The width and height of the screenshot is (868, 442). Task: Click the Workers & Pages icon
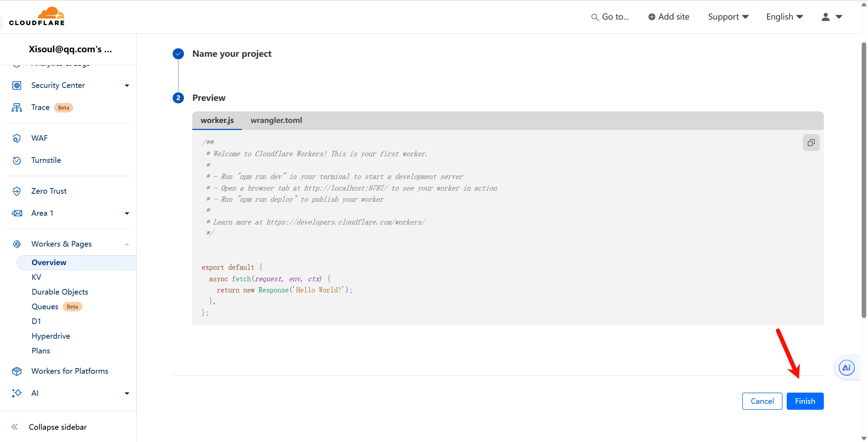(17, 244)
